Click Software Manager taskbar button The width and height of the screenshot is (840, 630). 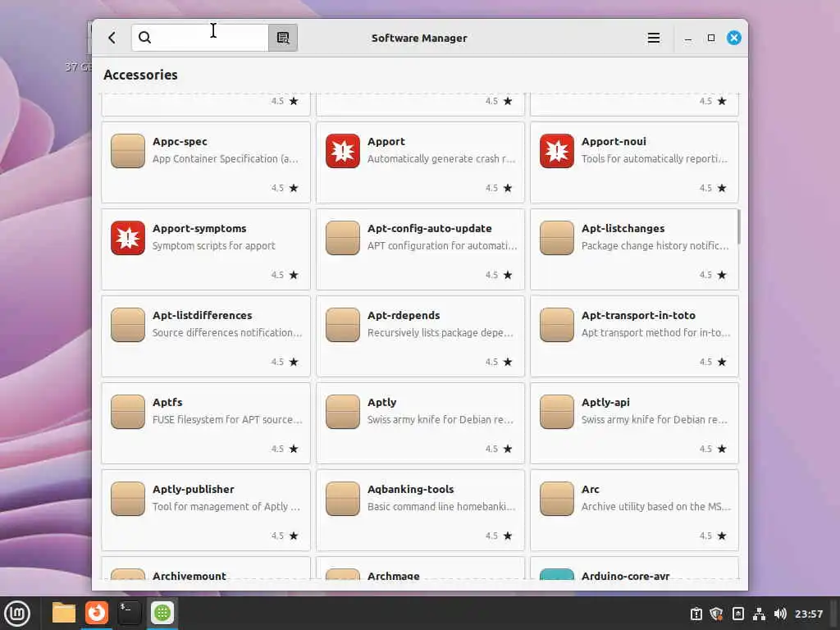tap(162, 613)
